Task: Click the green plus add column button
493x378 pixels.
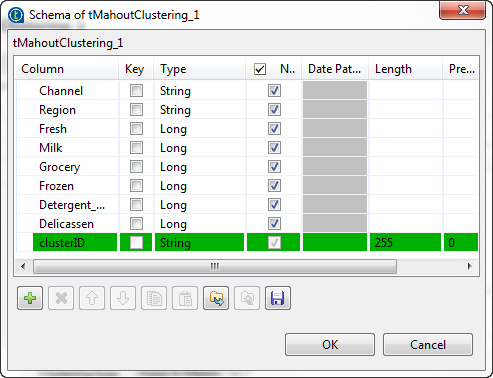Action: 30,298
